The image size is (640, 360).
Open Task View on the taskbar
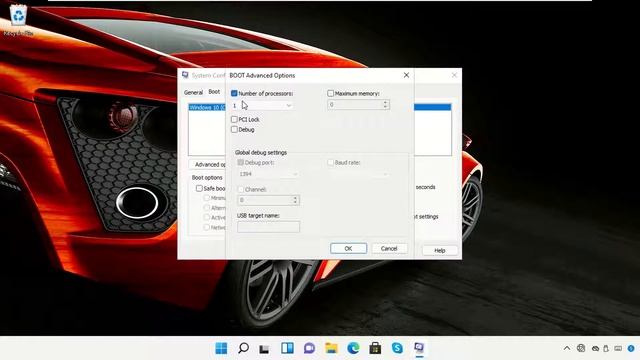click(x=264, y=349)
